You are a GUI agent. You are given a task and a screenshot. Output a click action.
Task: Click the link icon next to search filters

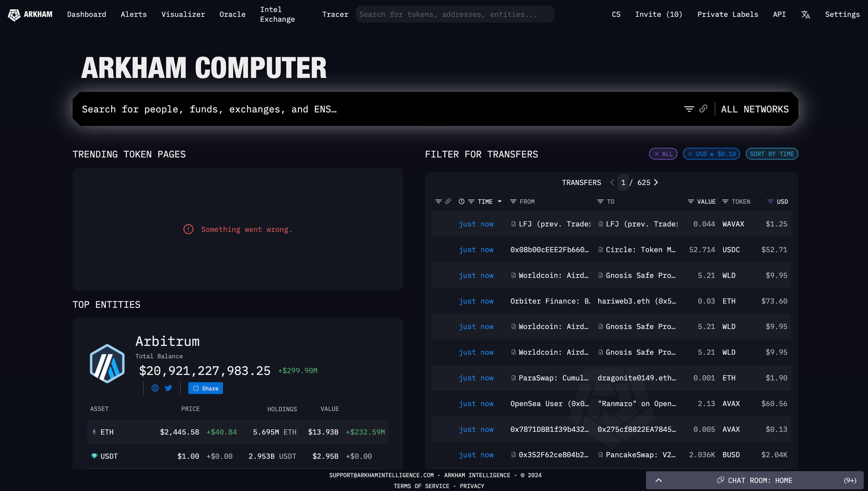point(704,109)
